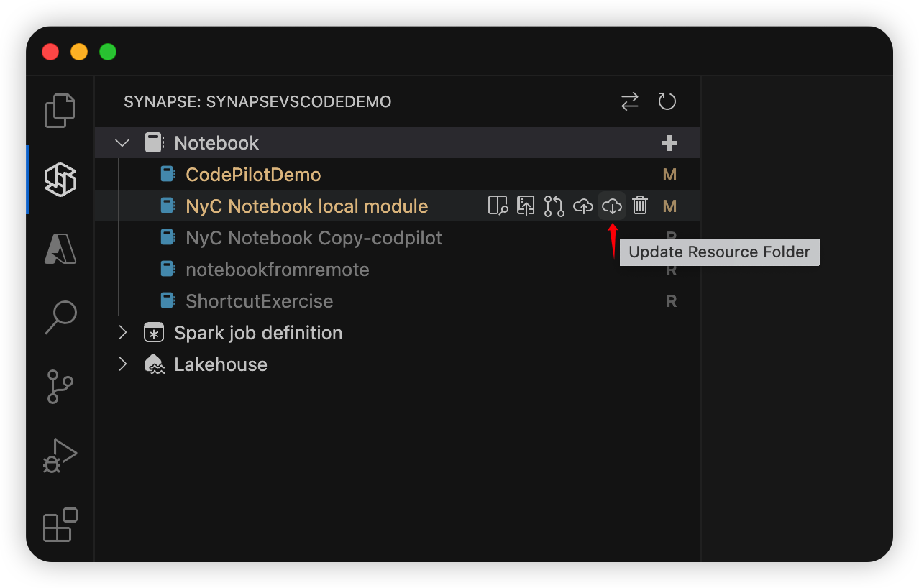
Task: Click the Lakehouse label
Action: pyautogui.click(x=221, y=364)
